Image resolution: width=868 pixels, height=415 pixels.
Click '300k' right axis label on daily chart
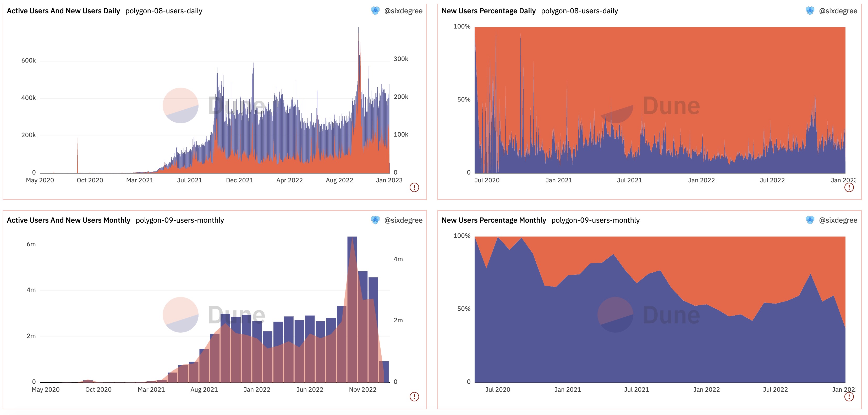coord(401,59)
